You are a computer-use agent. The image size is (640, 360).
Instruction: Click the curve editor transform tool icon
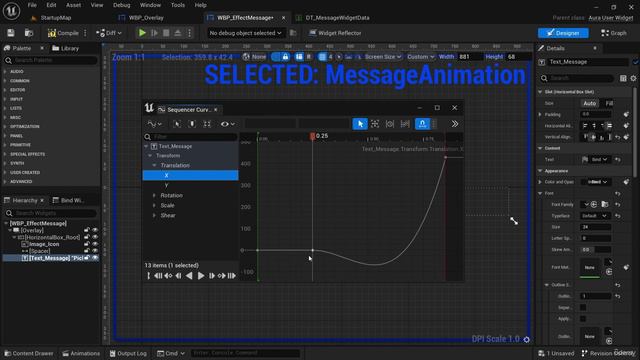tap(375, 124)
